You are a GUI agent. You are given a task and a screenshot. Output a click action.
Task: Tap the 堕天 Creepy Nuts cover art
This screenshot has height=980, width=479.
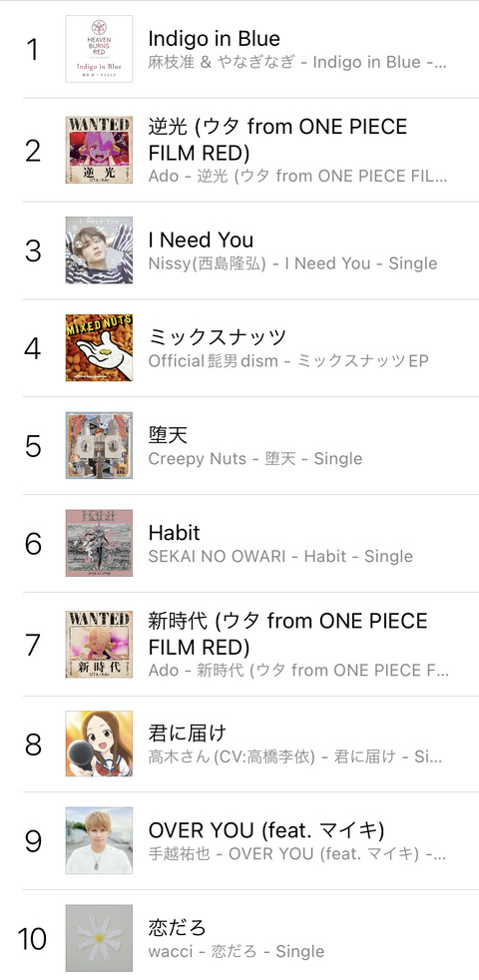(x=99, y=445)
